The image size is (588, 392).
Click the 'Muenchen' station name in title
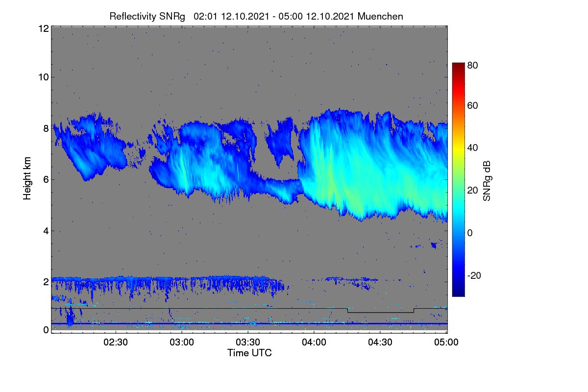pyautogui.click(x=380, y=16)
